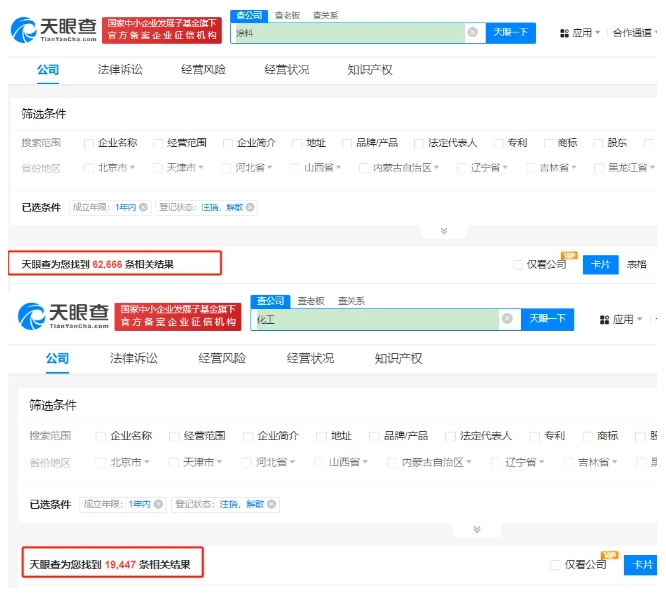Clear the 化工 search box text
666x593 pixels.
coord(507,319)
